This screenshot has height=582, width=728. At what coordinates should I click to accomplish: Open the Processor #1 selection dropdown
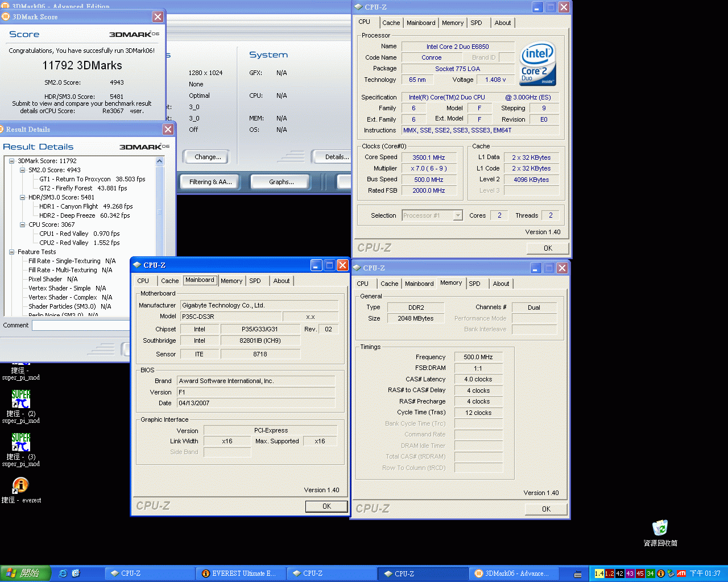coord(458,215)
